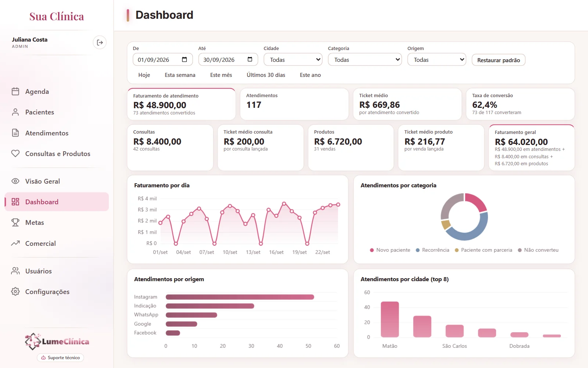Toggle Novo paciente legend in category chart
Viewport: 588px width, 368px height.
click(x=390, y=250)
